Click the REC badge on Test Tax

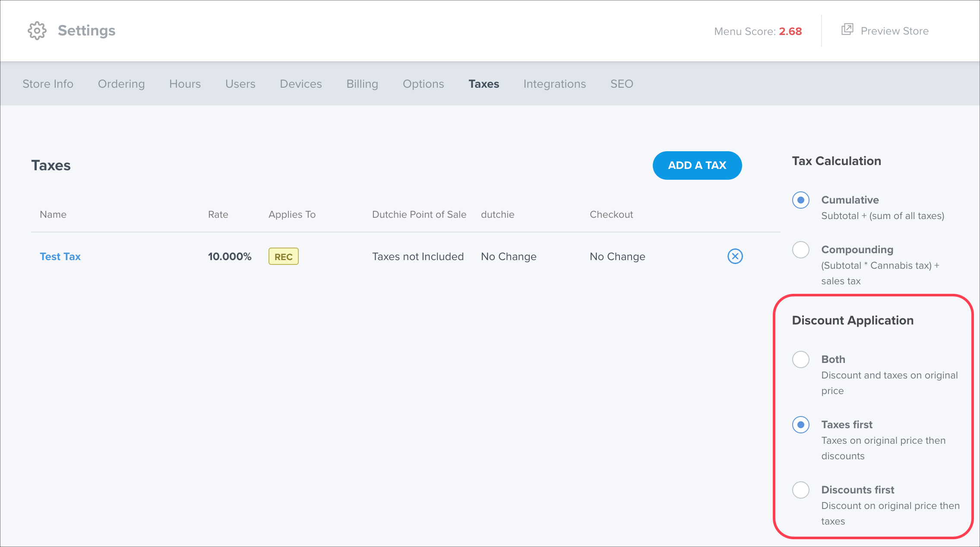284,257
